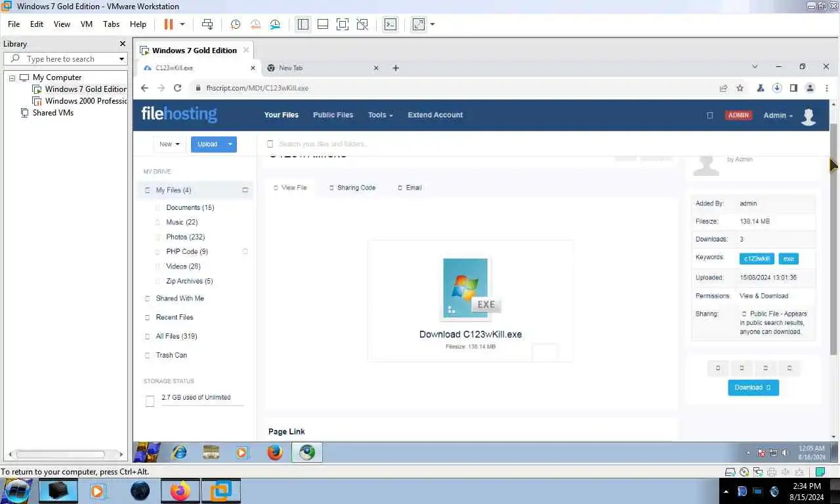Go to Public Files page
840x504 pixels.
[x=333, y=115]
